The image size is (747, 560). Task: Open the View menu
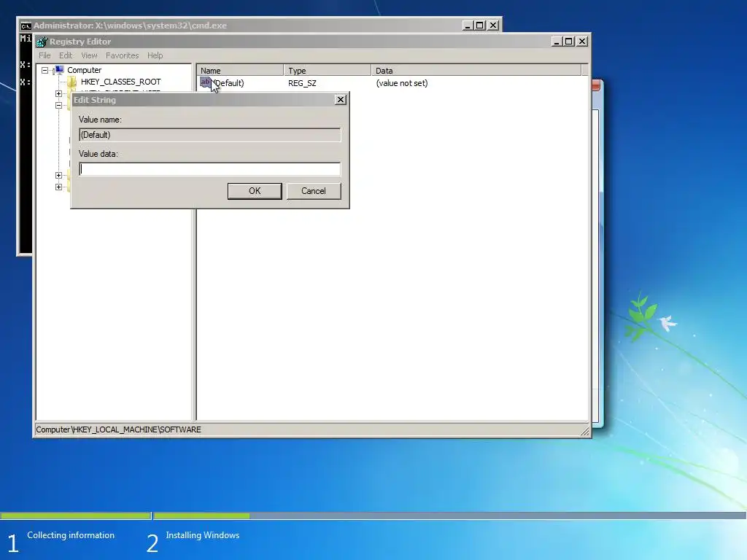[89, 55]
